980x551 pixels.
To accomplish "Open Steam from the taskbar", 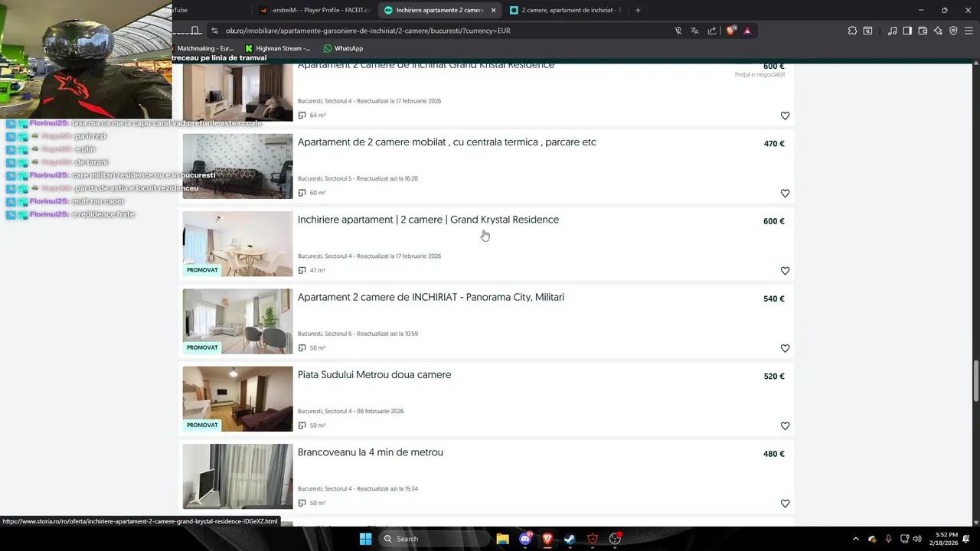I will [x=570, y=539].
